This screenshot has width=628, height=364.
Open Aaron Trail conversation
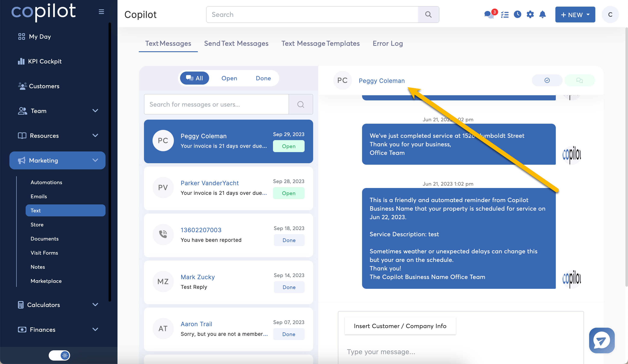[x=228, y=329]
